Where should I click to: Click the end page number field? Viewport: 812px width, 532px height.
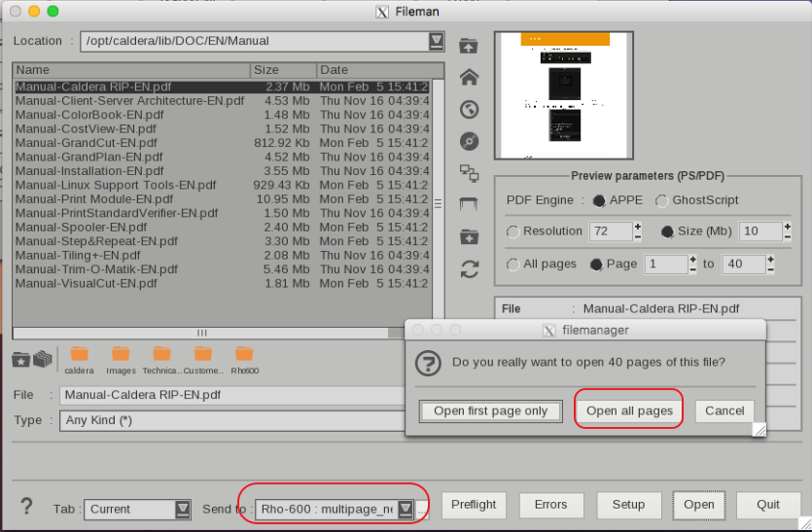click(x=744, y=265)
